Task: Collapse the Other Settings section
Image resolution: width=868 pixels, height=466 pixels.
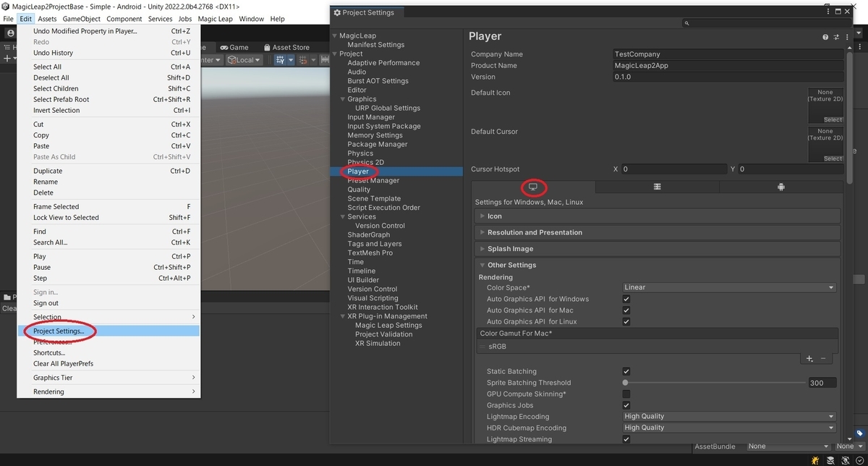Action: pos(658,265)
